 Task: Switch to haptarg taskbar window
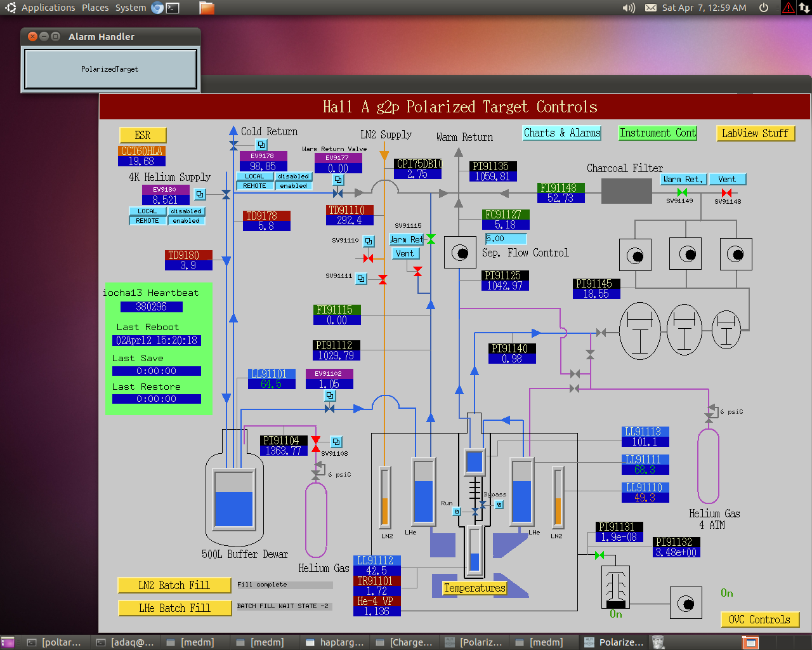pyautogui.click(x=336, y=642)
